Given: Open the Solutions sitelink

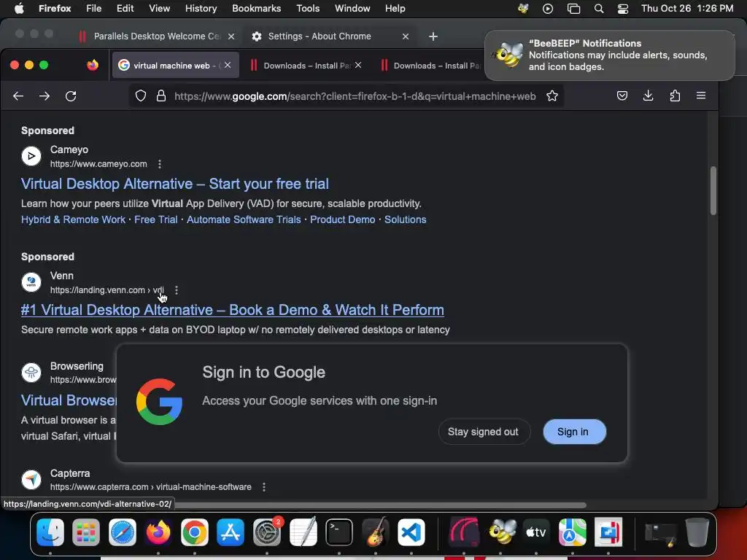Looking at the screenshot, I should click(405, 219).
